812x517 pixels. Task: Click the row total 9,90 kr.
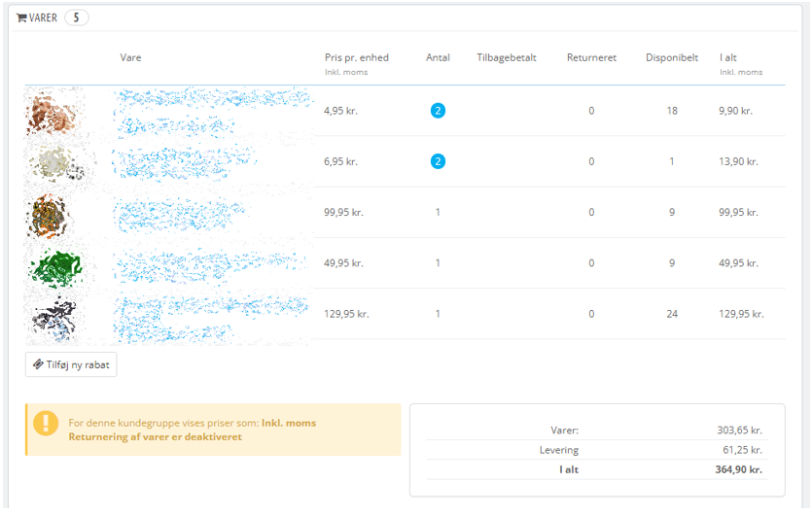(736, 111)
